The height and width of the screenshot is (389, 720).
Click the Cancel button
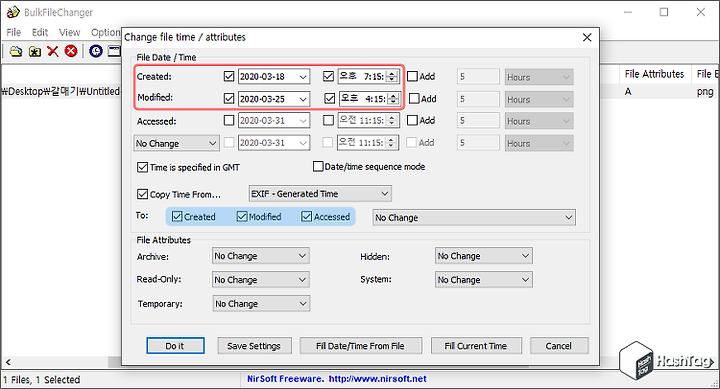tap(559, 346)
